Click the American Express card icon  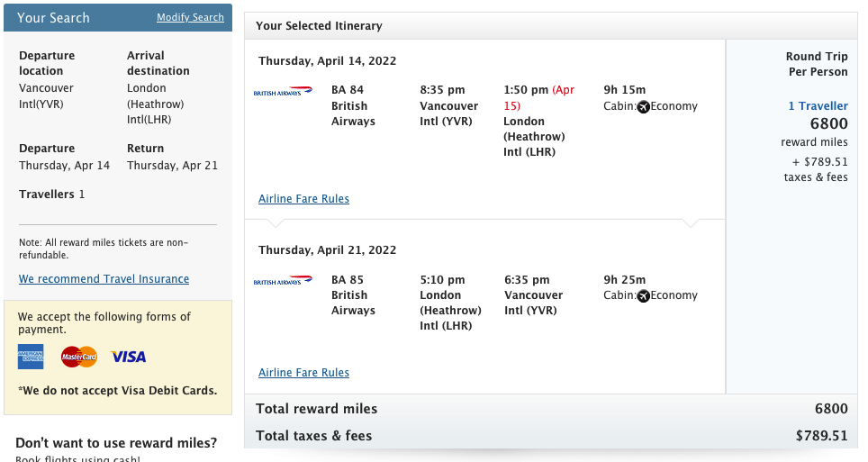click(31, 357)
